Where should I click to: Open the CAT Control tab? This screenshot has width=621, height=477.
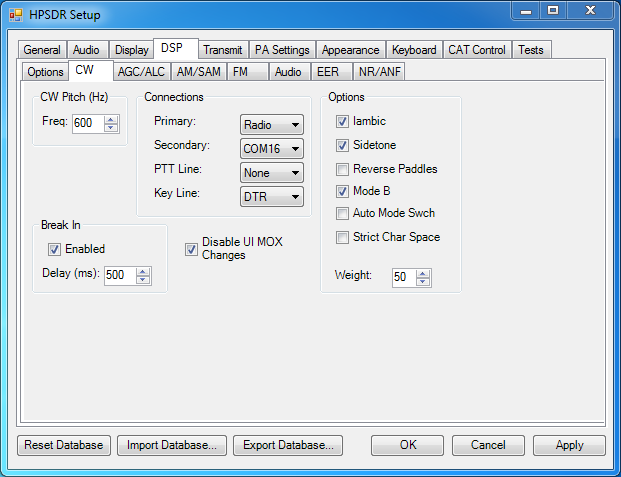(477, 50)
